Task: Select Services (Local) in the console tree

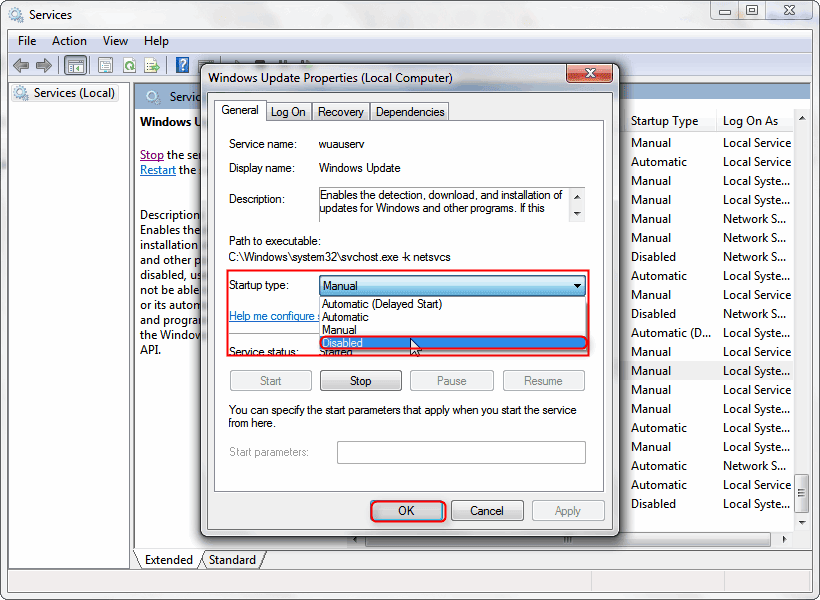Action: [x=65, y=93]
